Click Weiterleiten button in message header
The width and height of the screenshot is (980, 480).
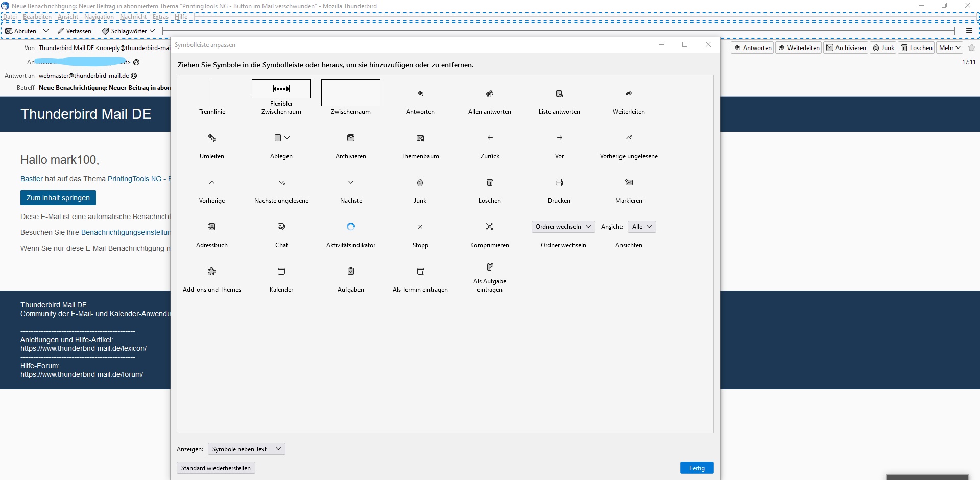pos(799,48)
